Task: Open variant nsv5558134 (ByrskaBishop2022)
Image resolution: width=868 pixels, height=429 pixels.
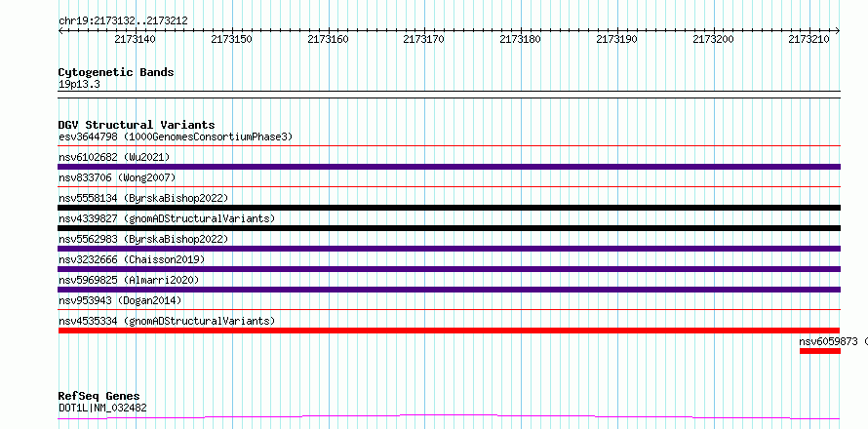Action: [x=143, y=198]
